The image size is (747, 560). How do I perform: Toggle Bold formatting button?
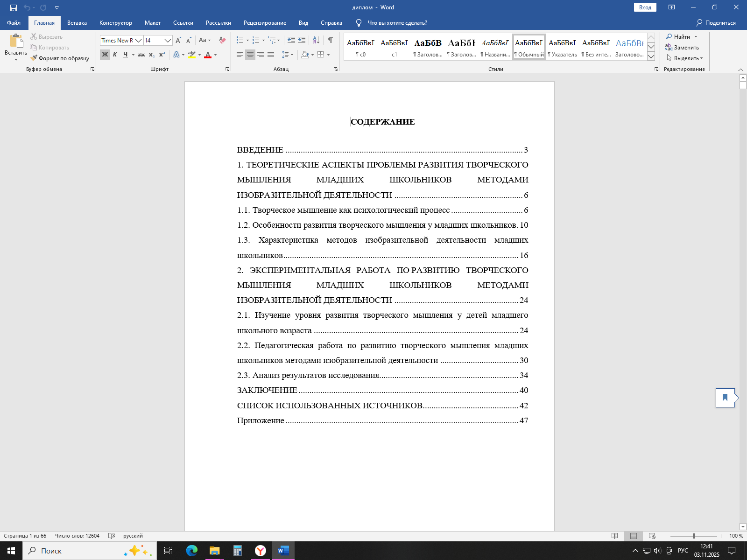(x=105, y=55)
